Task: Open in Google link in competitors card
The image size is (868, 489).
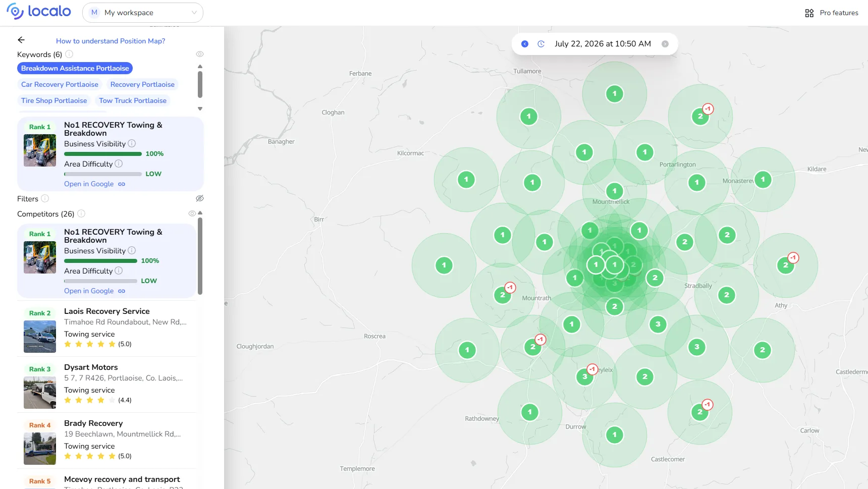Action: coord(94,291)
